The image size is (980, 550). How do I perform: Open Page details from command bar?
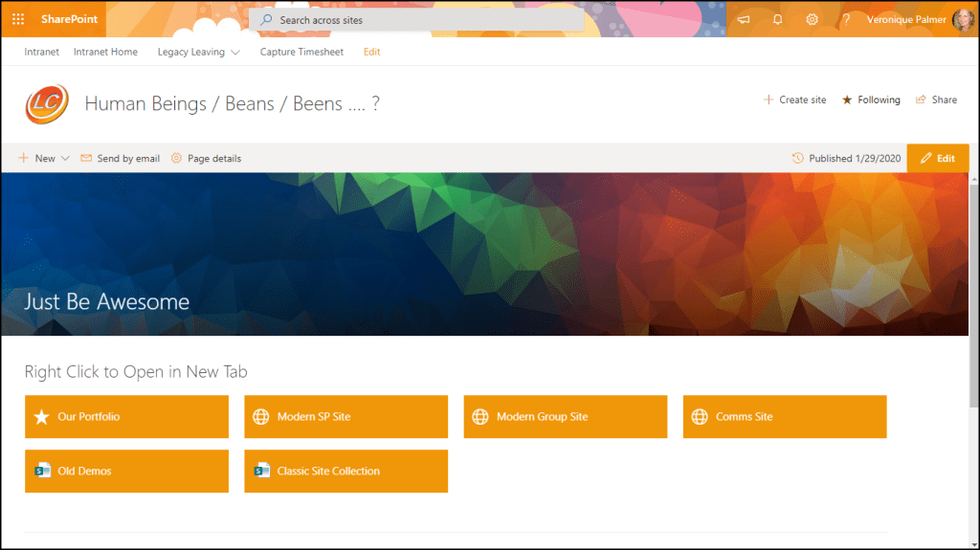(206, 158)
